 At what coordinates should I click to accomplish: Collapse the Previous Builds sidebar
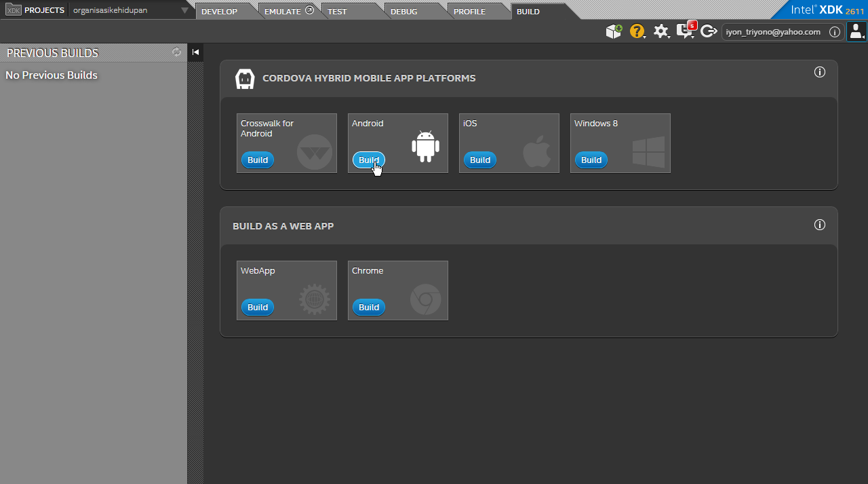pos(195,52)
